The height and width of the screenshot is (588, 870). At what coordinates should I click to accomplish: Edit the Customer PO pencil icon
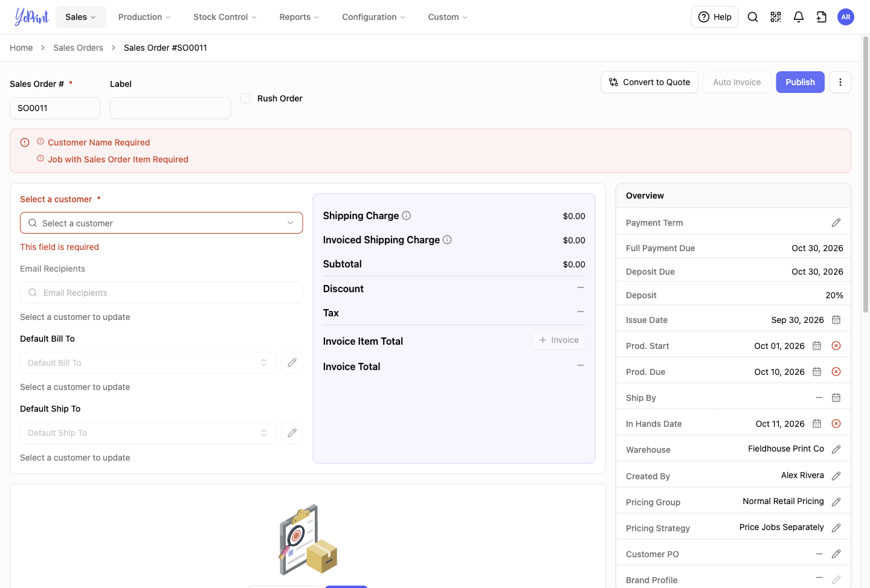pyautogui.click(x=836, y=554)
